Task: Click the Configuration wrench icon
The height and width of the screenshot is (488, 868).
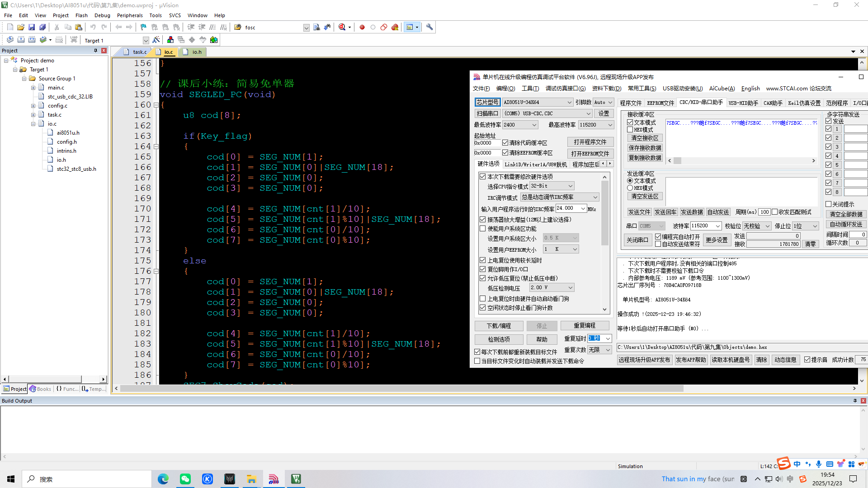Action: (x=429, y=27)
